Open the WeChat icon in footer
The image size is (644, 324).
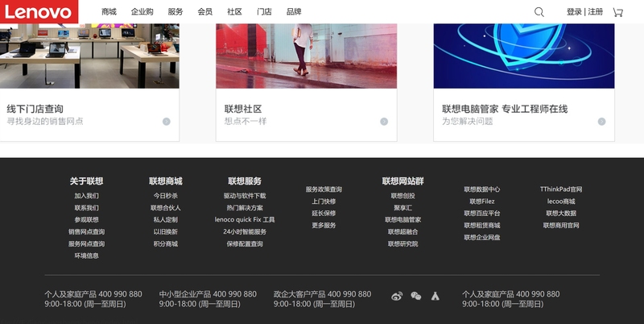pos(416,296)
